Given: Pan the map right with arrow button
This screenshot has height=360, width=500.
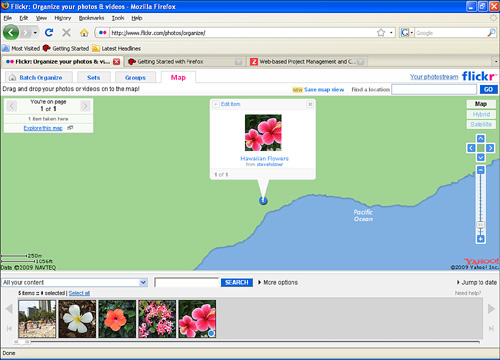Looking at the screenshot, I should pos(490,148).
